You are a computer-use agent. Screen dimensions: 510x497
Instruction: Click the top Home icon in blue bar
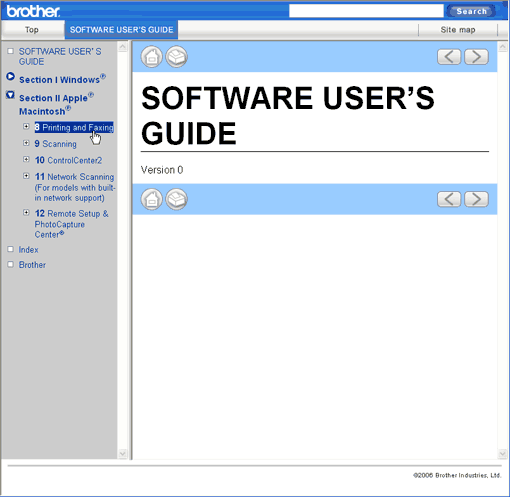pyautogui.click(x=152, y=57)
